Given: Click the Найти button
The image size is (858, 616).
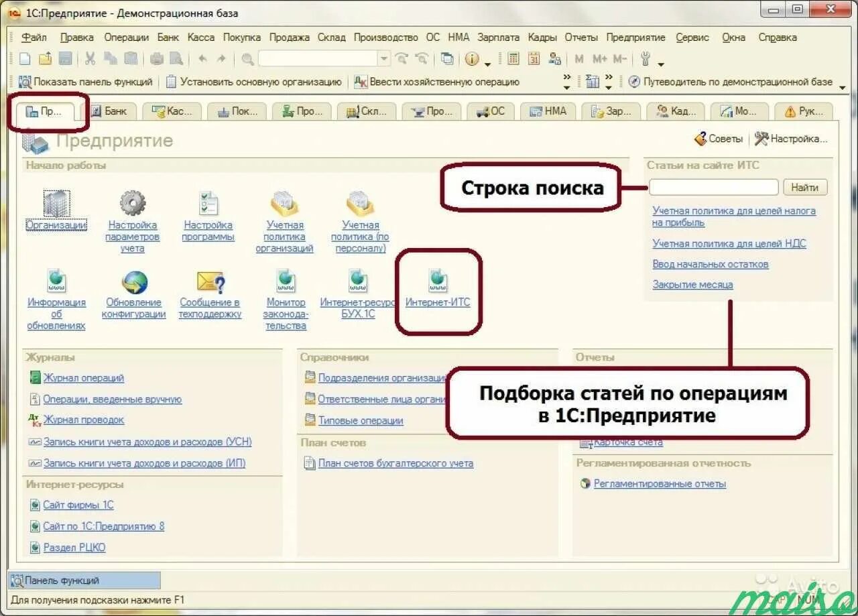Looking at the screenshot, I should coord(804,187).
